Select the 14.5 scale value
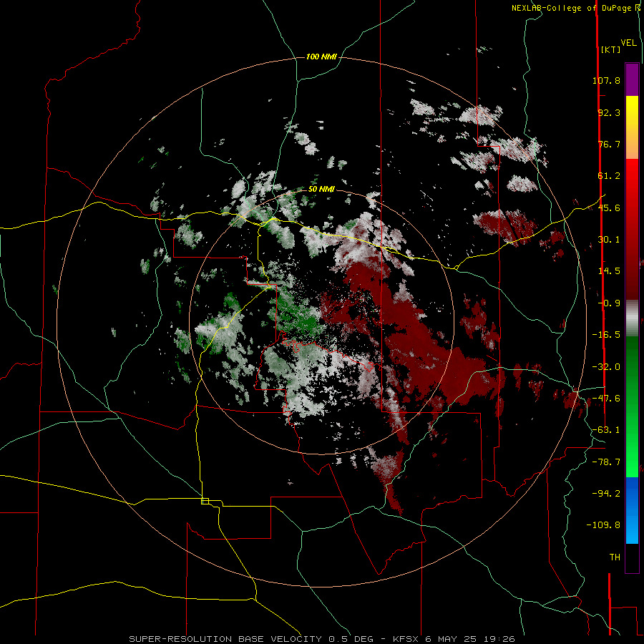Image resolution: width=644 pixels, height=644 pixels. 609,271
